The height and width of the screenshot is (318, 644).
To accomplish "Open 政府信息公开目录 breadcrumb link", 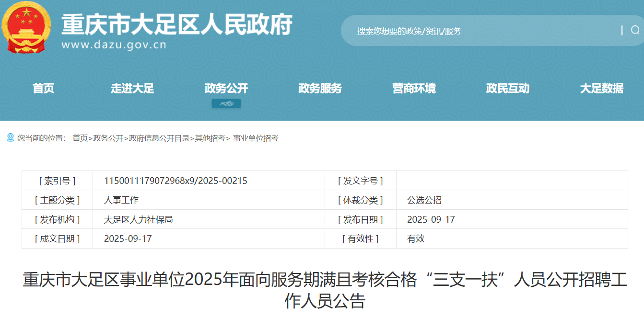I will (x=159, y=138).
